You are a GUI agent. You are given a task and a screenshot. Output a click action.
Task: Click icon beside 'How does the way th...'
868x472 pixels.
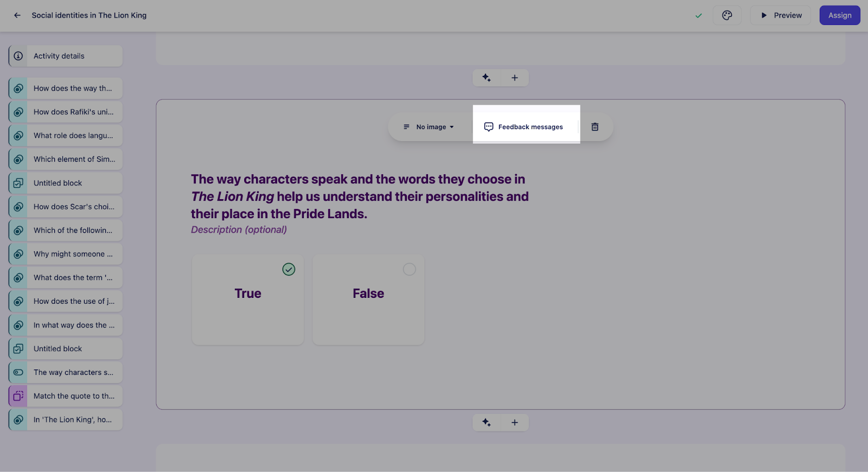tap(18, 88)
